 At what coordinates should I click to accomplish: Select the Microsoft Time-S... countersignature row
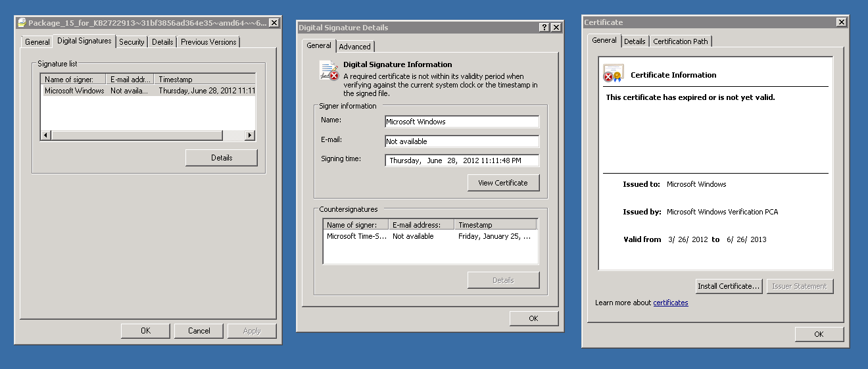(x=430, y=236)
